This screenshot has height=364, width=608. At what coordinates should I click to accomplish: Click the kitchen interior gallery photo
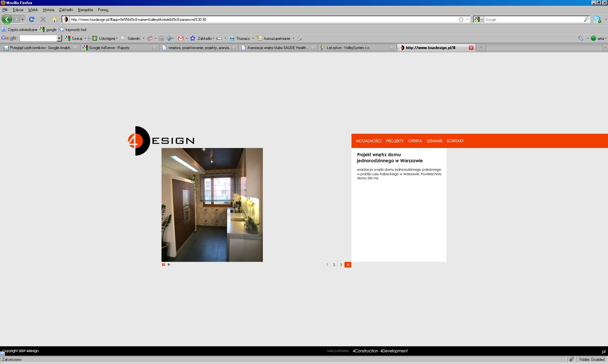pyautogui.click(x=212, y=205)
